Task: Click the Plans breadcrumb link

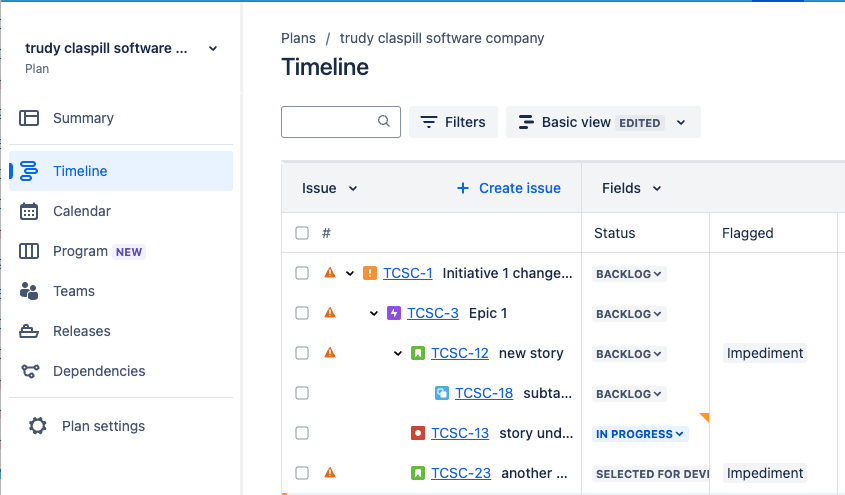Action: point(298,38)
